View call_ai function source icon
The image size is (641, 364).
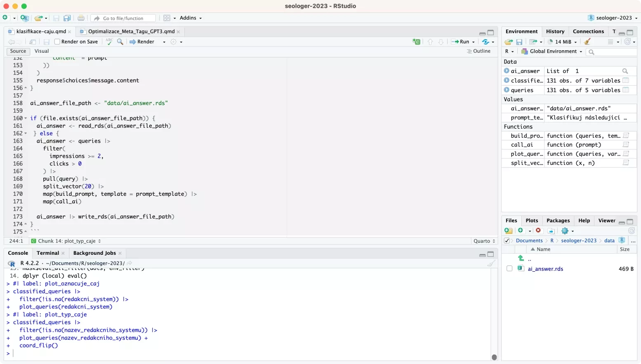coord(626,145)
